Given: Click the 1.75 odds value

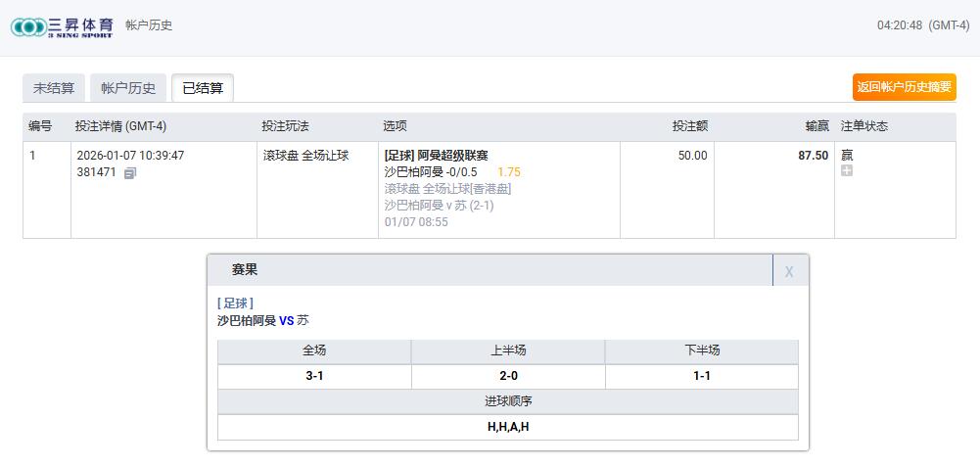Looking at the screenshot, I should point(509,172).
